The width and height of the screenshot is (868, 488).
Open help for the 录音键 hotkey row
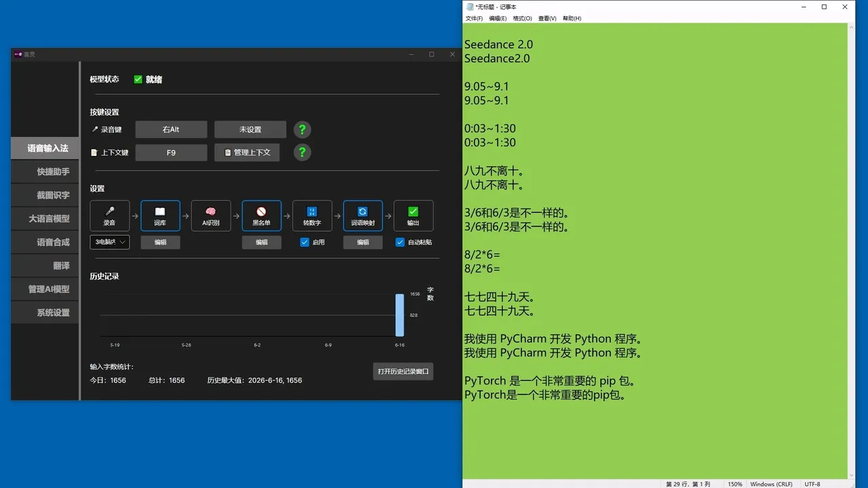click(x=302, y=129)
